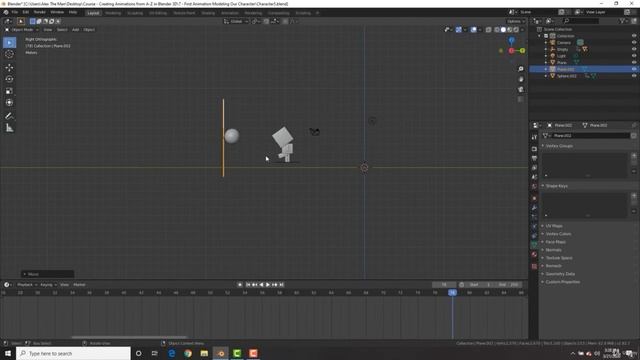Open the File menu
Image resolution: width=640 pixels, height=360 pixels.
pyautogui.click(x=15, y=12)
